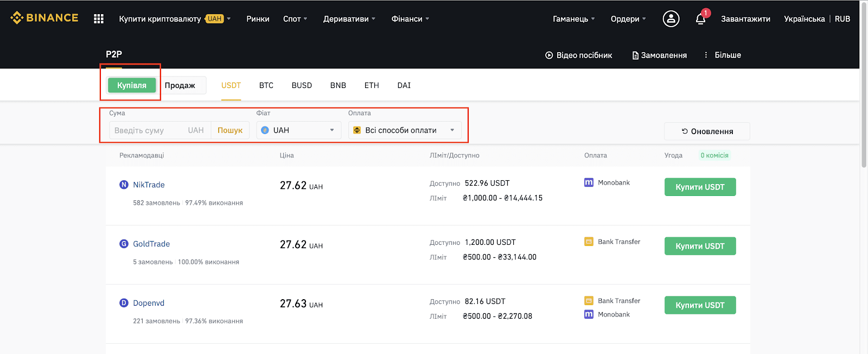This screenshot has width=868, height=354.
Task: Expand the Гаманець menu
Action: tap(574, 18)
